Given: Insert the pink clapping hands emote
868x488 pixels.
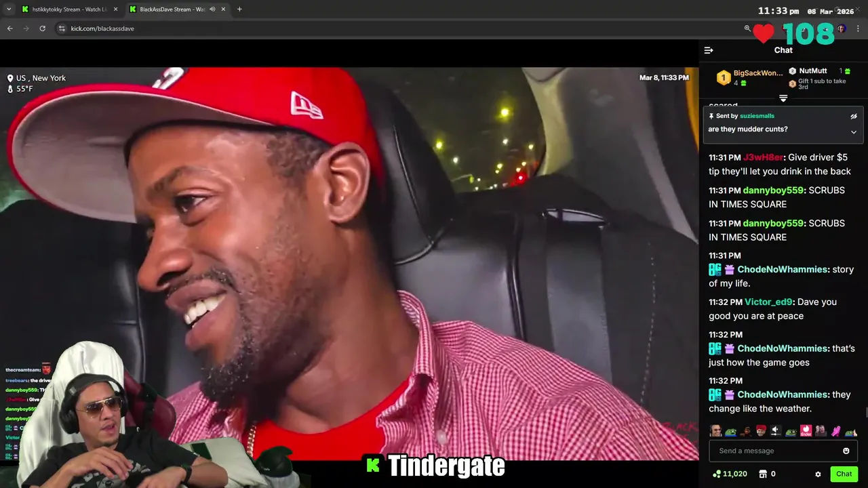Looking at the screenshot, I should click(835, 431).
